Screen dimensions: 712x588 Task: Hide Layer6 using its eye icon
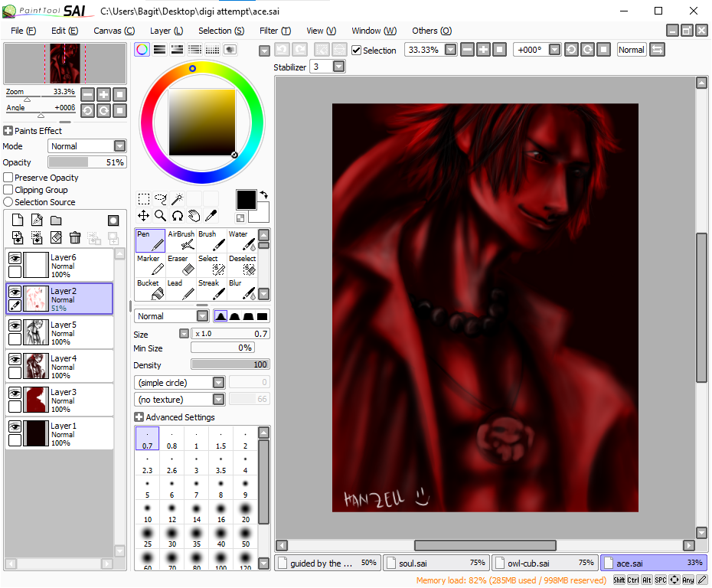point(15,258)
